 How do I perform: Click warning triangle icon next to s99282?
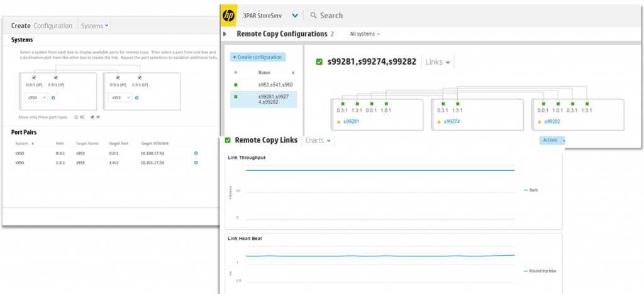(540, 122)
